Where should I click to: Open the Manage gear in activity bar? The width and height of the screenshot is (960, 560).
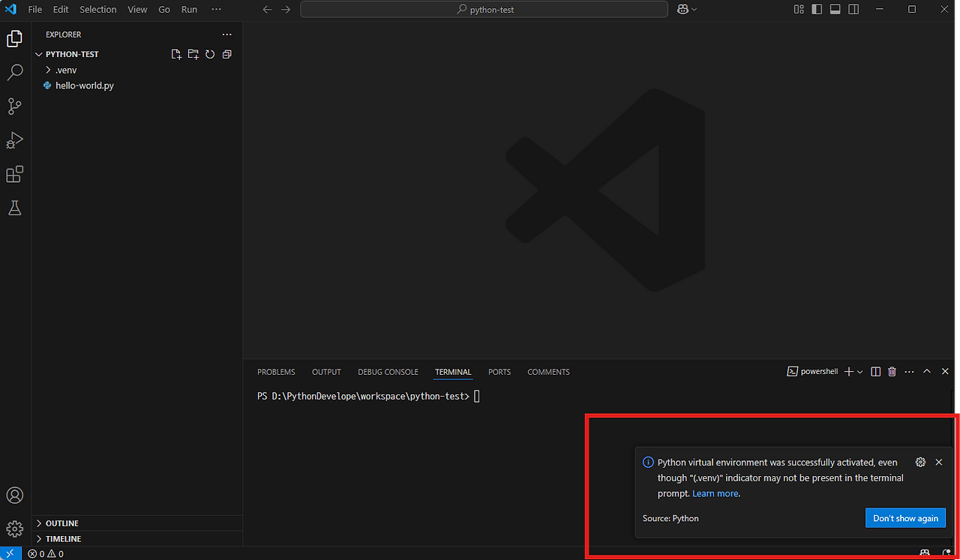[14, 529]
